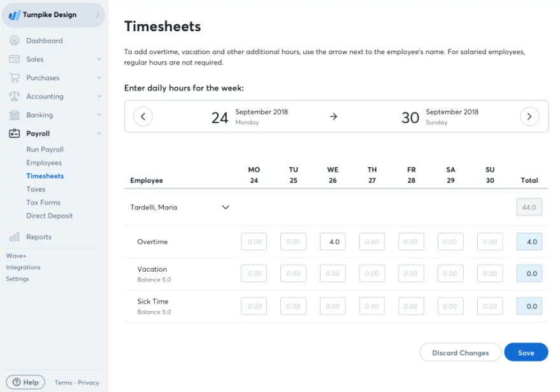Open Accounting from the sidebar

[x=14, y=96]
